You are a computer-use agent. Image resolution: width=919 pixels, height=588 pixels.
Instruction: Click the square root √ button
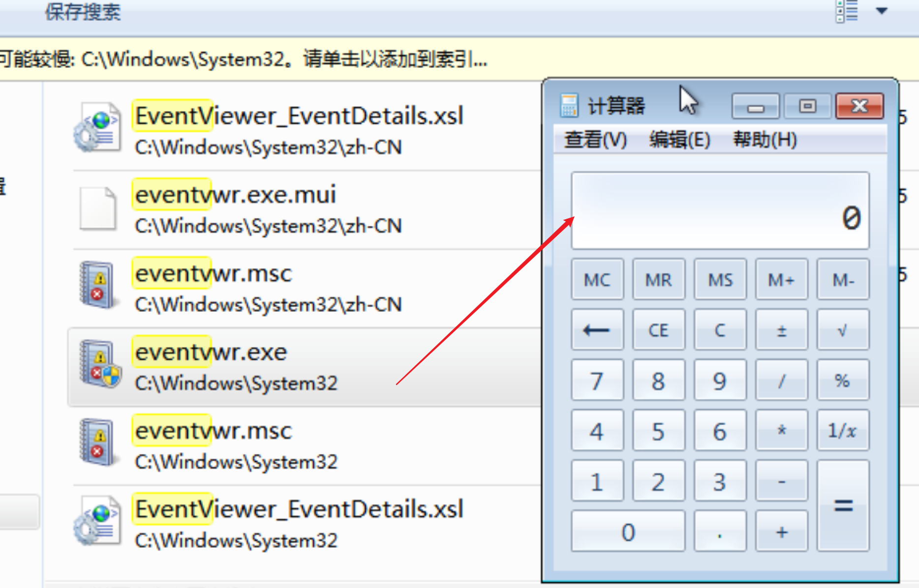pyautogui.click(x=843, y=329)
